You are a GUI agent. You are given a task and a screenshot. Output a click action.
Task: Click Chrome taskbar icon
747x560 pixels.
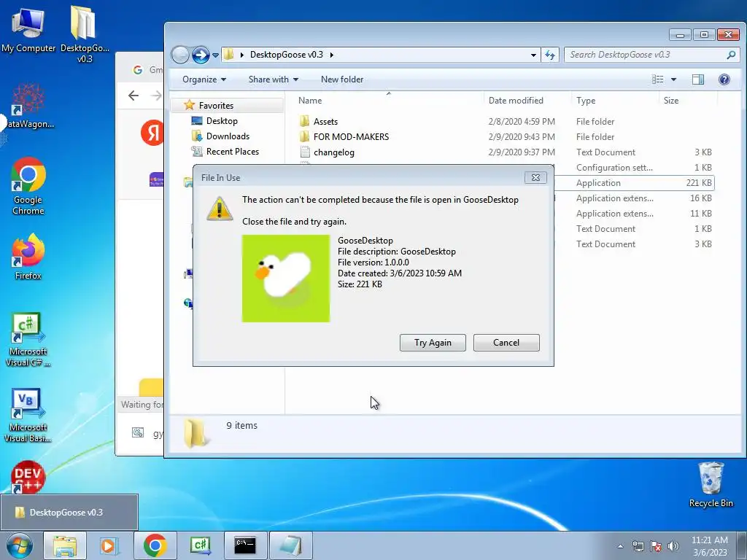pos(155,545)
